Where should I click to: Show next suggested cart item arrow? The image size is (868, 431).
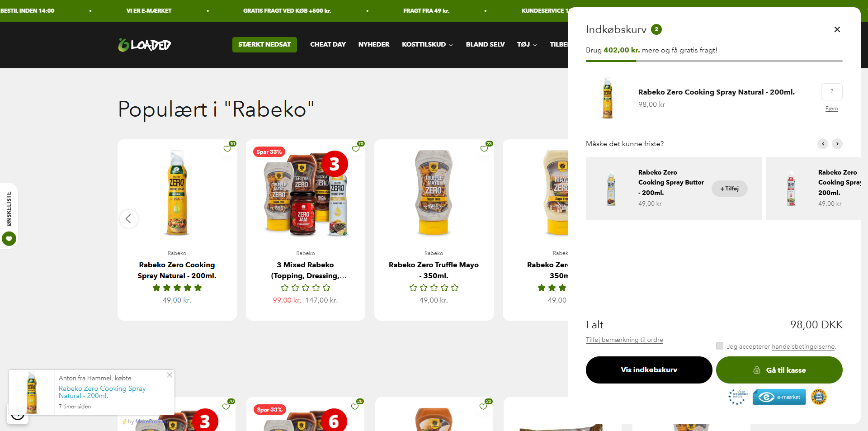point(837,144)
